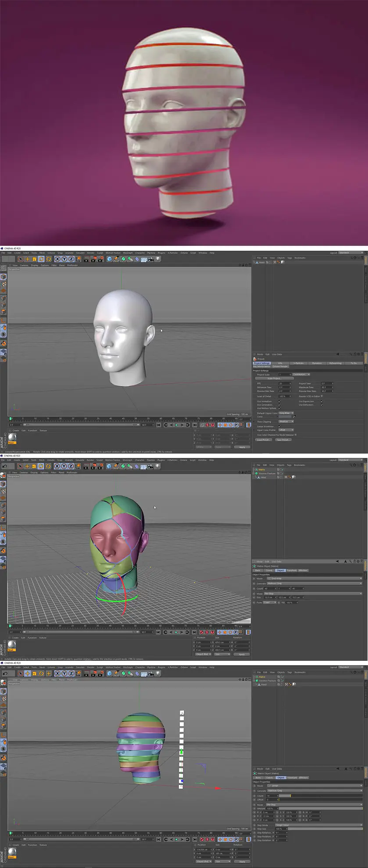Open Step Mode Single Value dropdown
Image resolution: width=368 pixels, height=868 pixels.
(318, 825)
